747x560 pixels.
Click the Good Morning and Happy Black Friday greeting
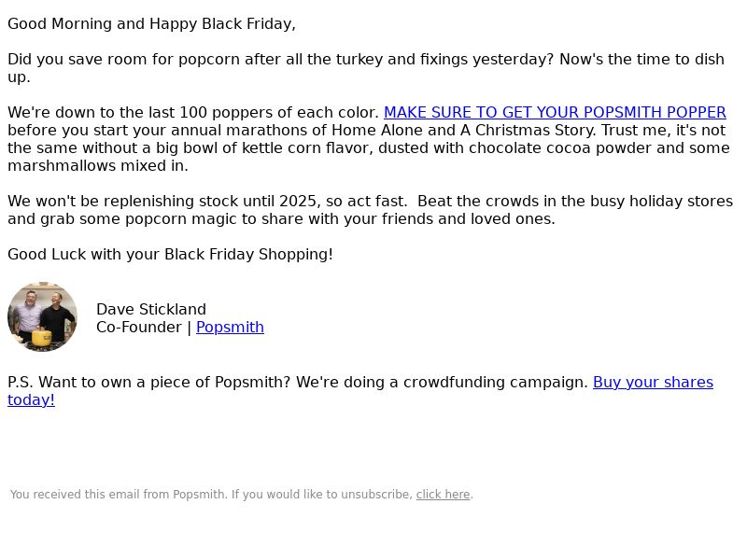pyautogui.click(x=151, y=24)
